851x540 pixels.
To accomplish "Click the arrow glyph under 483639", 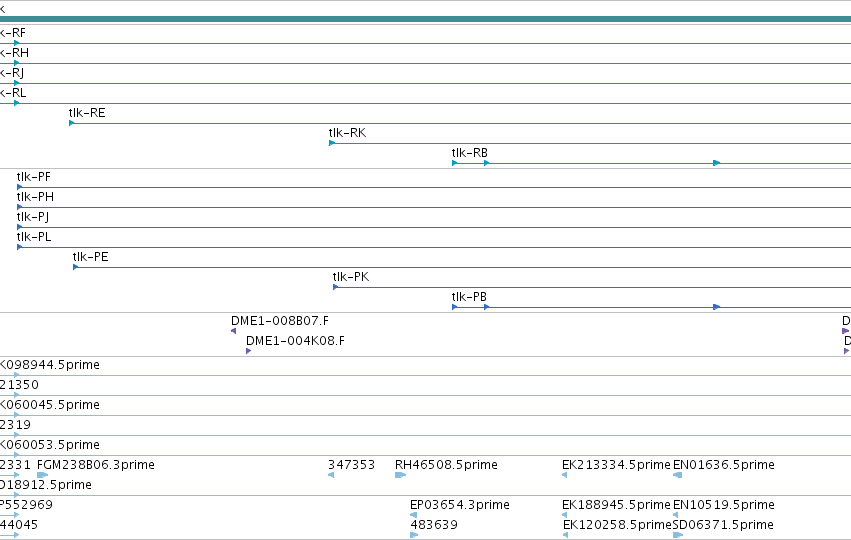I will pyautogui.click(x=414, y=535).
